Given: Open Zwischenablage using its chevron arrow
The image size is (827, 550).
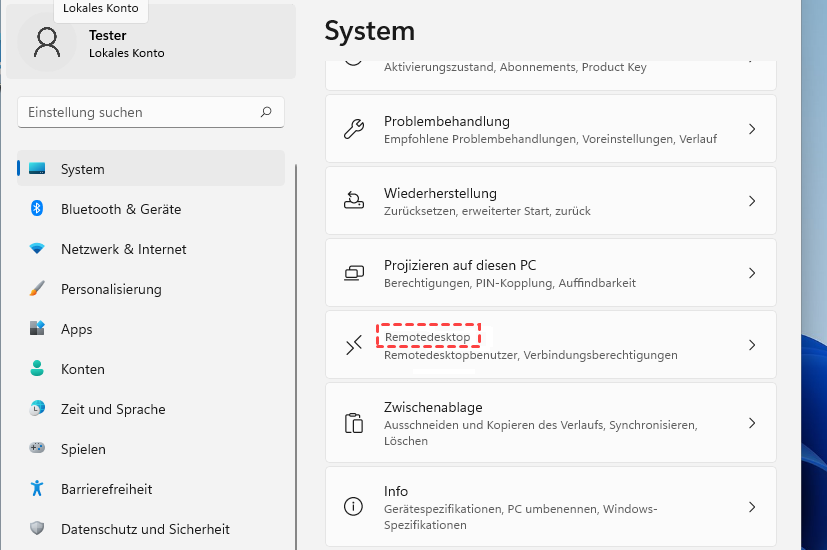Looking at the screenshot, I should pos(752,423).
